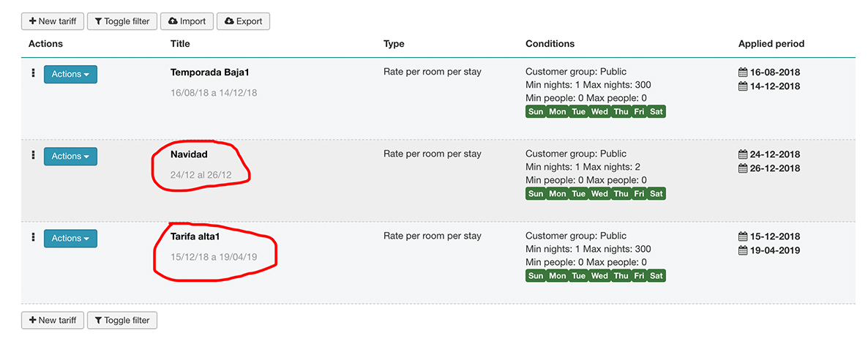Click green Sat badge in Tarifa alta1 row
868x347 pixels.
click(x=656, y=276)
